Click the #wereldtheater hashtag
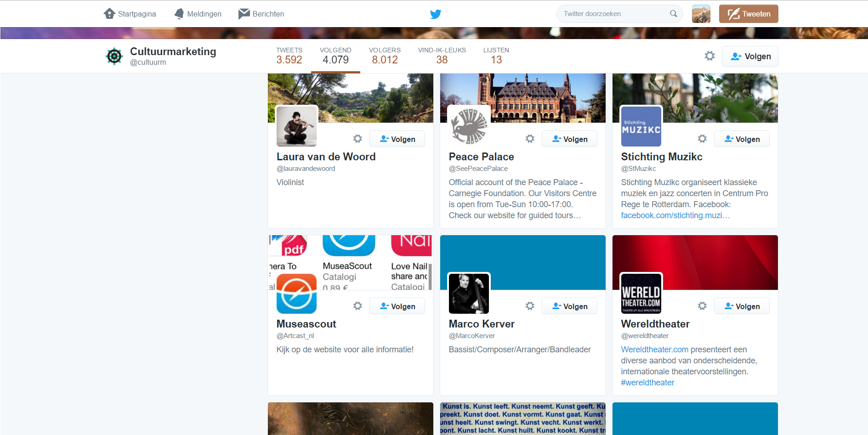Image resolution: width=868 pixels, height=435 pixels. click(647, 383)
